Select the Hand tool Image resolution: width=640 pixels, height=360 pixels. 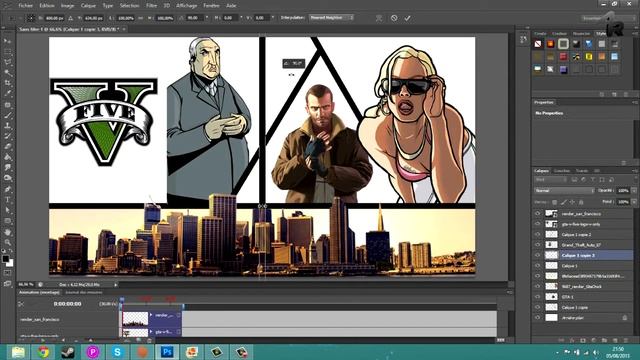click(7, 232)
